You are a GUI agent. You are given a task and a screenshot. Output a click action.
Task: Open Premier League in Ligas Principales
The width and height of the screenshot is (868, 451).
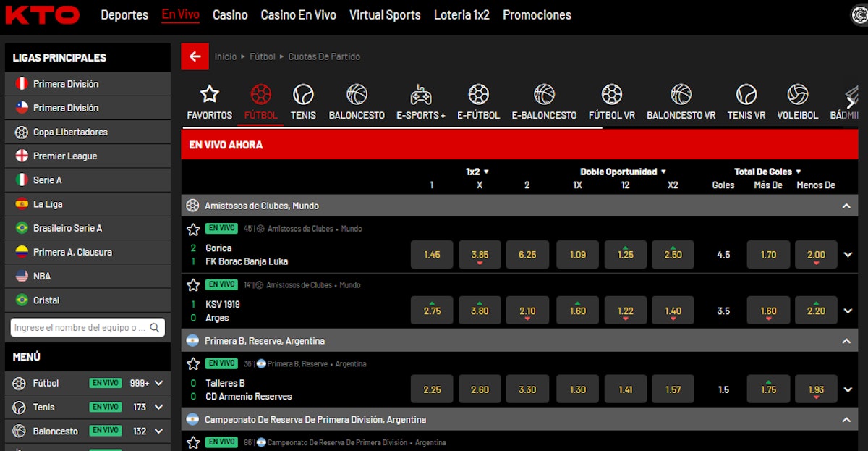[65, 156]
